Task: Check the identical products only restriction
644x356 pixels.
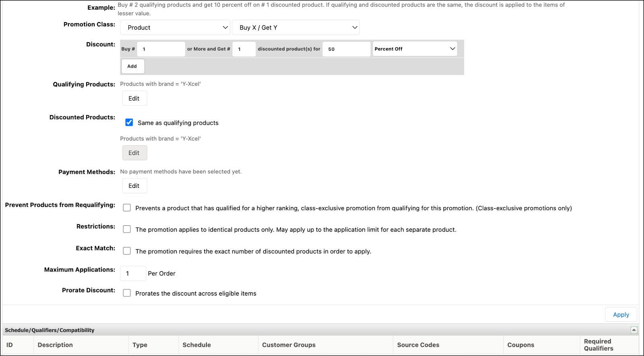Action: 127,229
